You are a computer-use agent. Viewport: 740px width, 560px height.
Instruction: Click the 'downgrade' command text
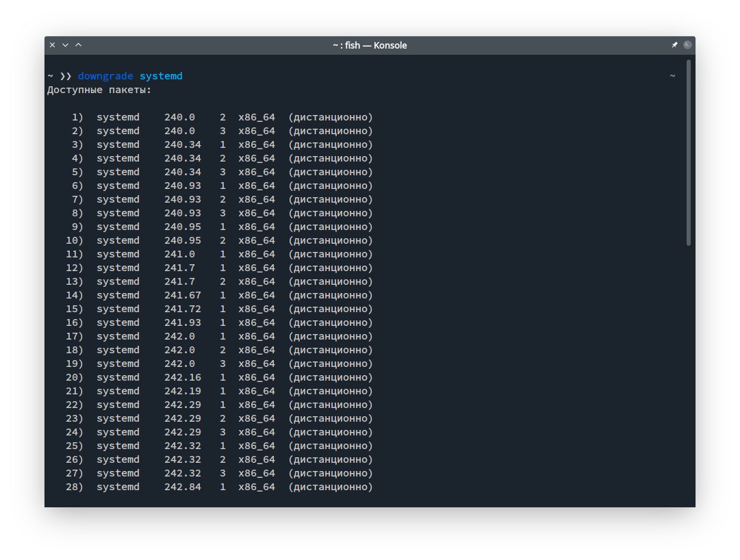pos(105,76)
